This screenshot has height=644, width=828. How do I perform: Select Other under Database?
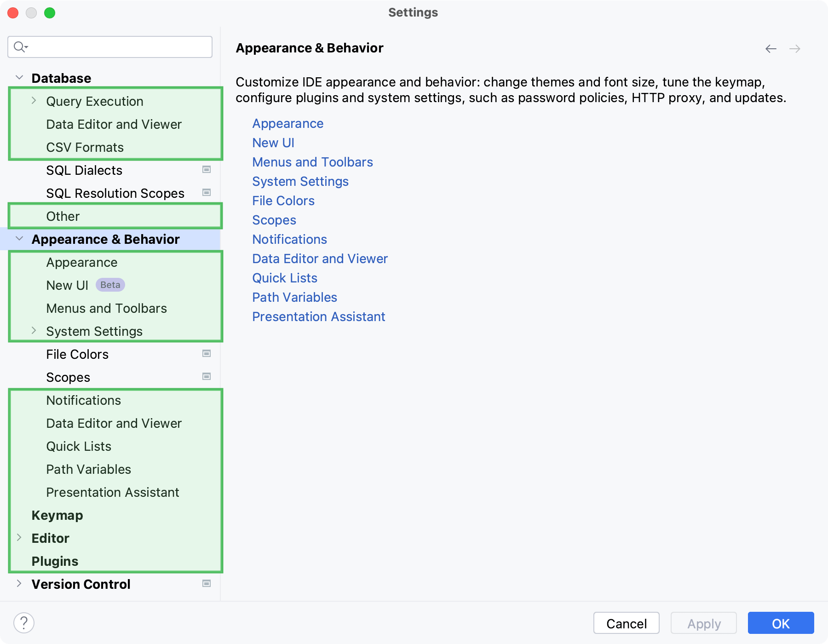click(x=63, y=216)
